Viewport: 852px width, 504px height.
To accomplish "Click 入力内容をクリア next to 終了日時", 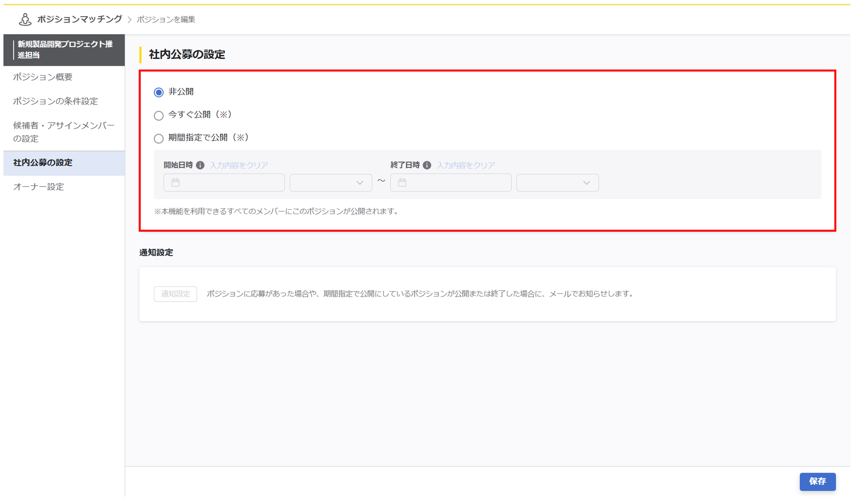I will 466,165.
